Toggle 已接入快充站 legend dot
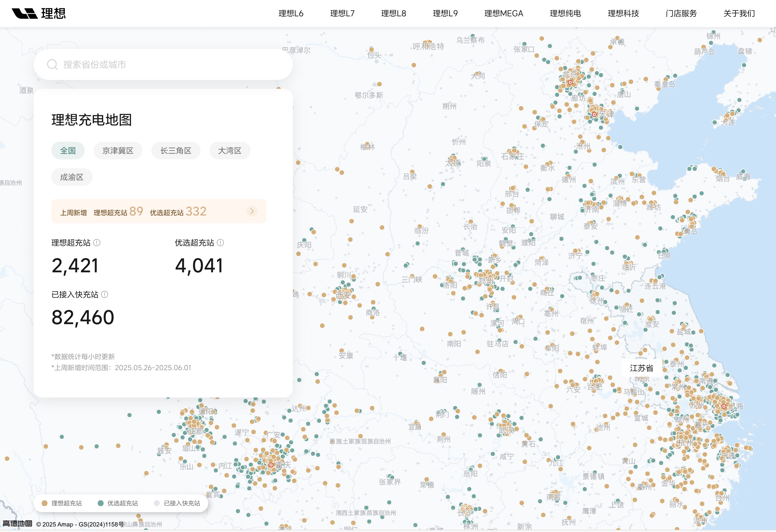 pos(157,503)
